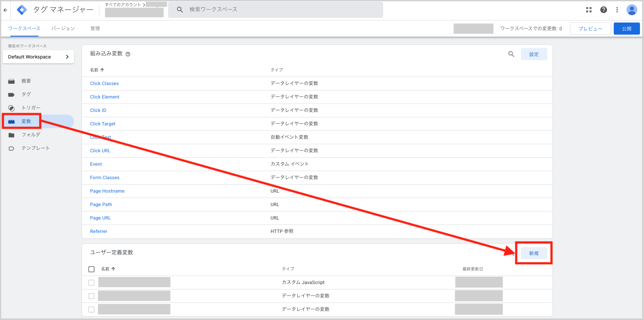Expand the Default Workspace selector
This screenshot has height=320, width=644.
[x=38, y=57]
